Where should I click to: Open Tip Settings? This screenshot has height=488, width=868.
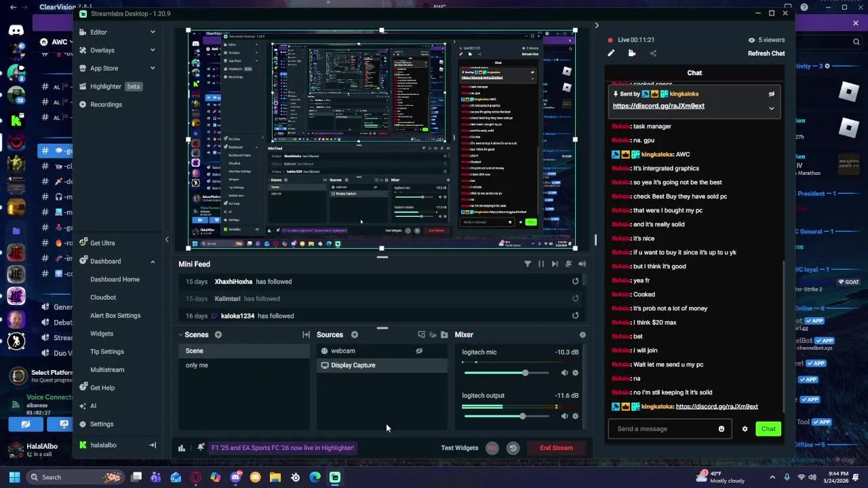[x=107, y=352]
